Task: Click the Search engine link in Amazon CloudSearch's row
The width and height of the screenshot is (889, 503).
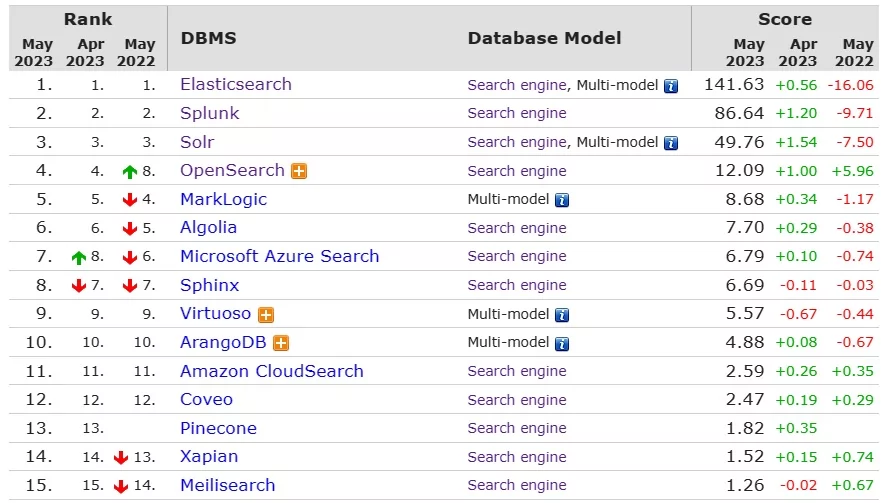Action: click(517, 371)
